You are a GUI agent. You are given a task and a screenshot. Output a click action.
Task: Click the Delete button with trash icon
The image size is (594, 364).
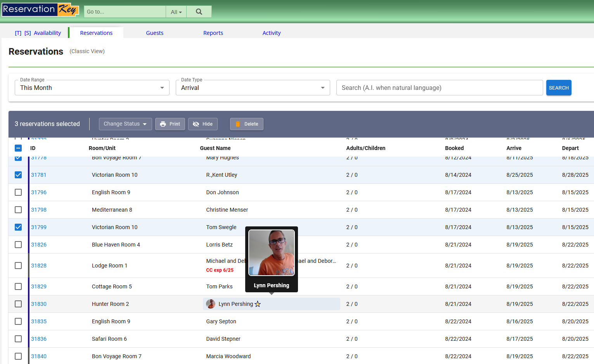pos(246,124)
